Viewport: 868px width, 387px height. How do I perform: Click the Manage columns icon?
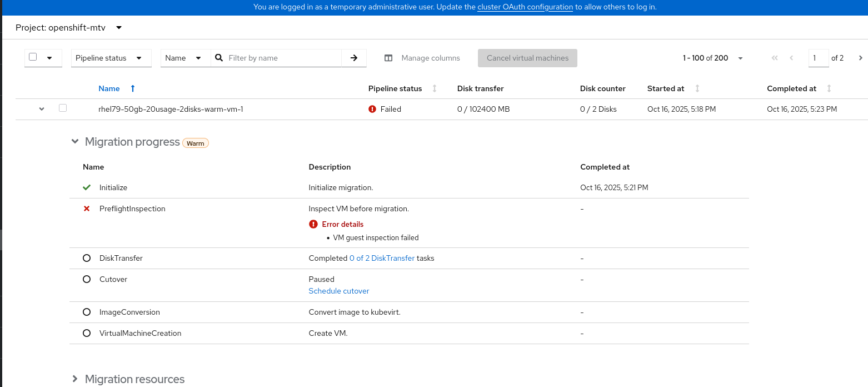tap(388, 58)
